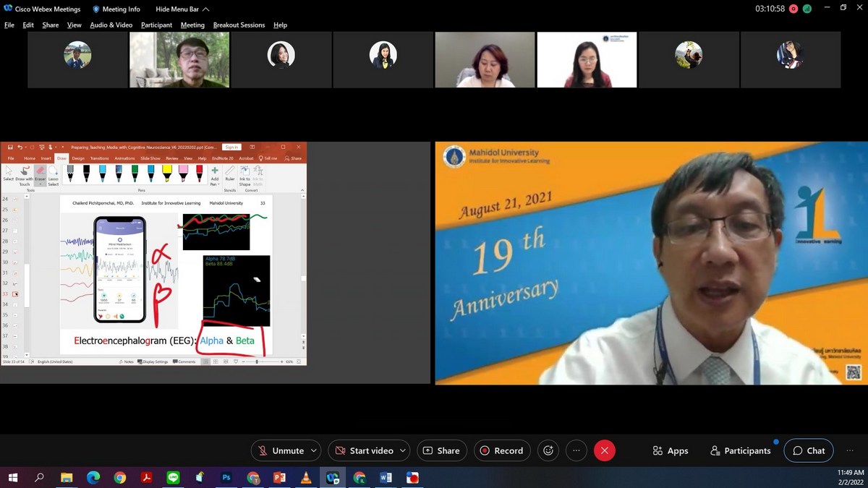Viewport: 868px width, 488px height.
Task: Expand audio options arrow beside Unmute
Action: 314,450
